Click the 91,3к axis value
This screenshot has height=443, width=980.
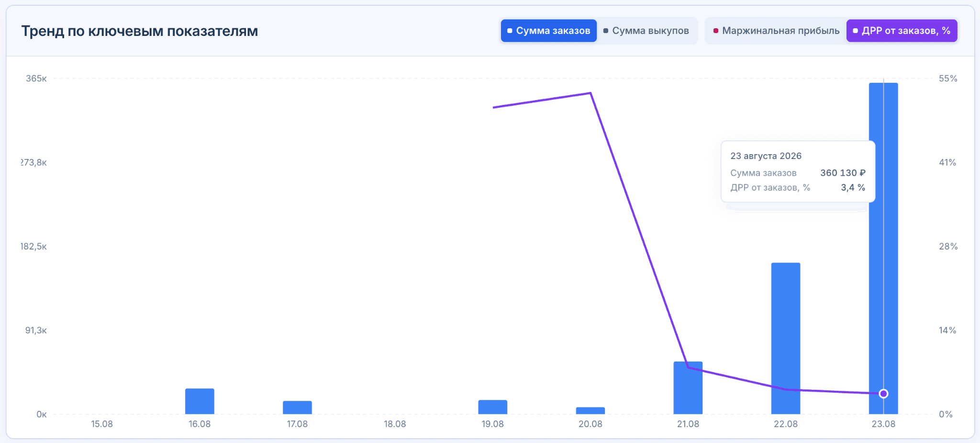click(x=36, y=330)
